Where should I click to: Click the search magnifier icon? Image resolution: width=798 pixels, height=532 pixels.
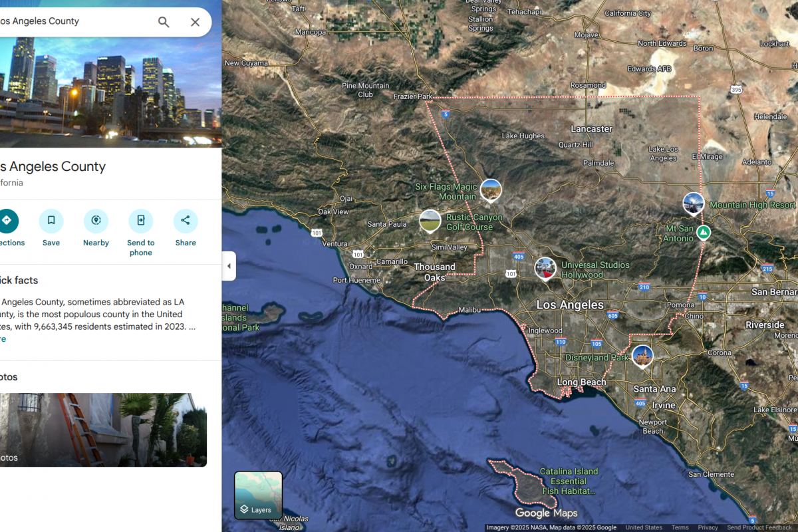click(164, 22)
